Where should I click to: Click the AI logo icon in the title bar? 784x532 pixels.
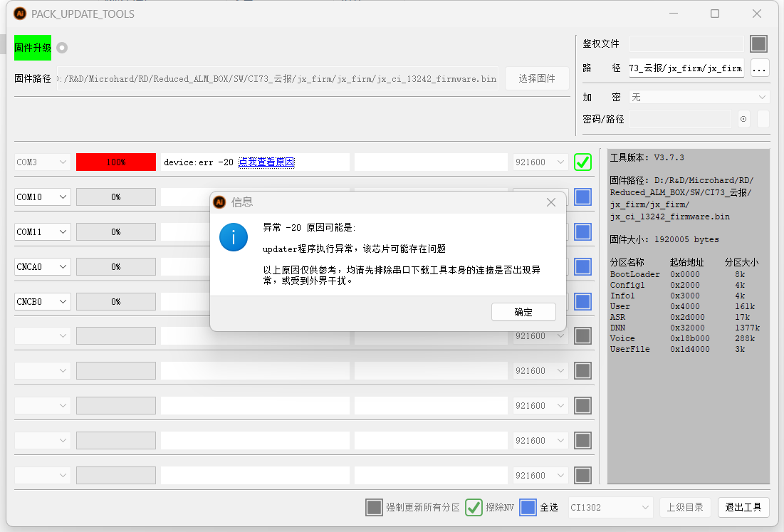pyautogui.click(x=19, y=14)
